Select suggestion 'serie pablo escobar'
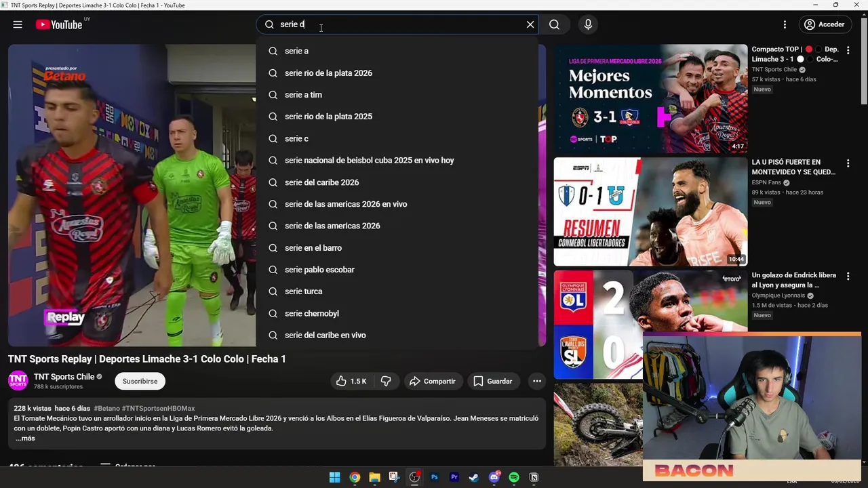This screenshot has height=488, width=868. coord(397,270)
